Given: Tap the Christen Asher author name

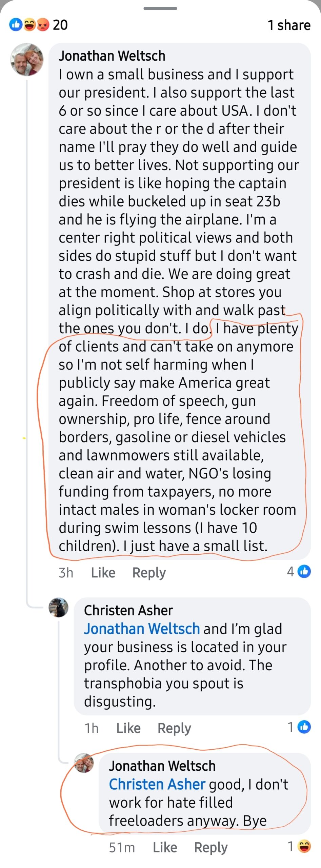Looking at the screenshot, I should point(128,610).
